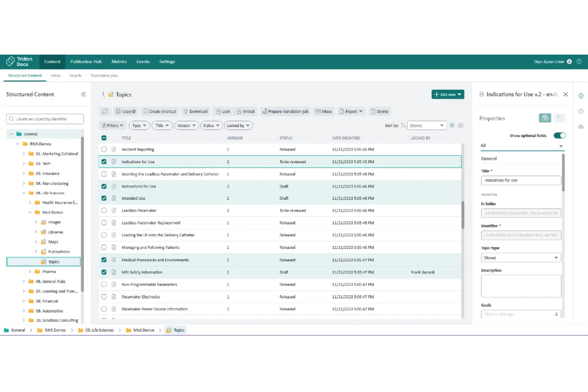Switch to the Translation jobs tab
Image resolution: width=588 pixels, height=392 pixels.
104,75
